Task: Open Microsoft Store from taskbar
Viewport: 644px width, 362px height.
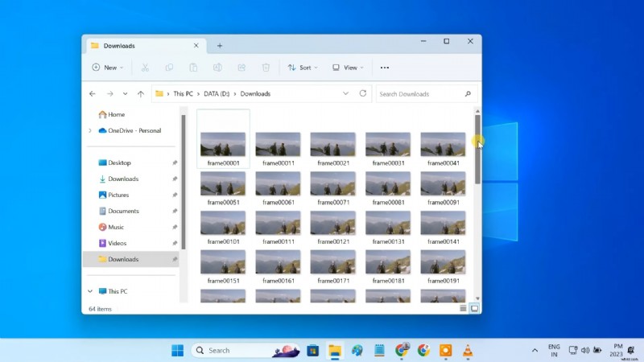Action: pos(313,351)
